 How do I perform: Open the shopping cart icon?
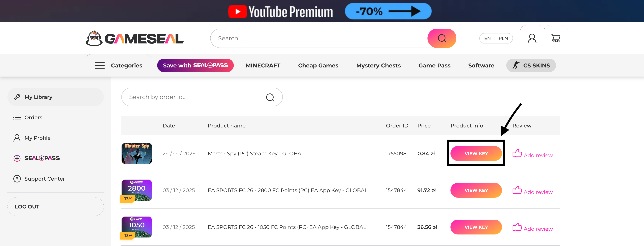click(x=556, y=39)
